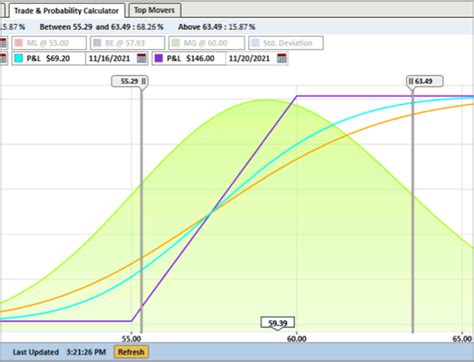Click the light blue Std. Deviation swatch
474x362 pixels.
pos(256,43)
